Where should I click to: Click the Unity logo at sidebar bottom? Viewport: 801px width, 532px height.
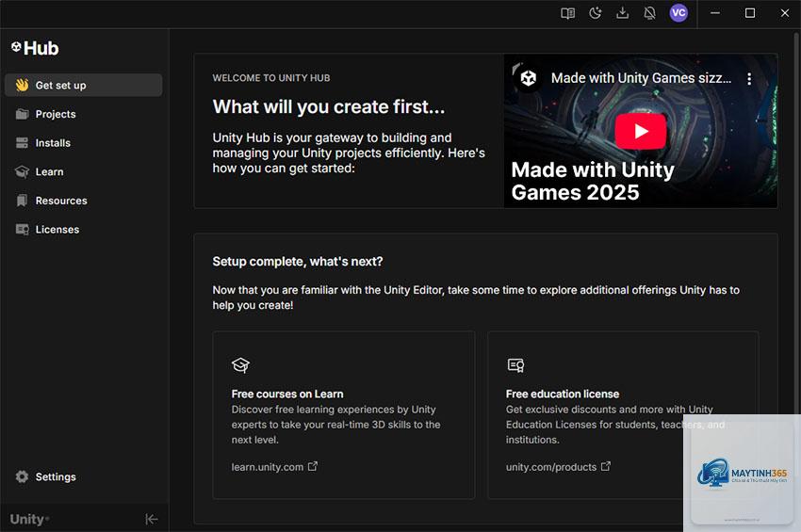(x=29, y=519)
